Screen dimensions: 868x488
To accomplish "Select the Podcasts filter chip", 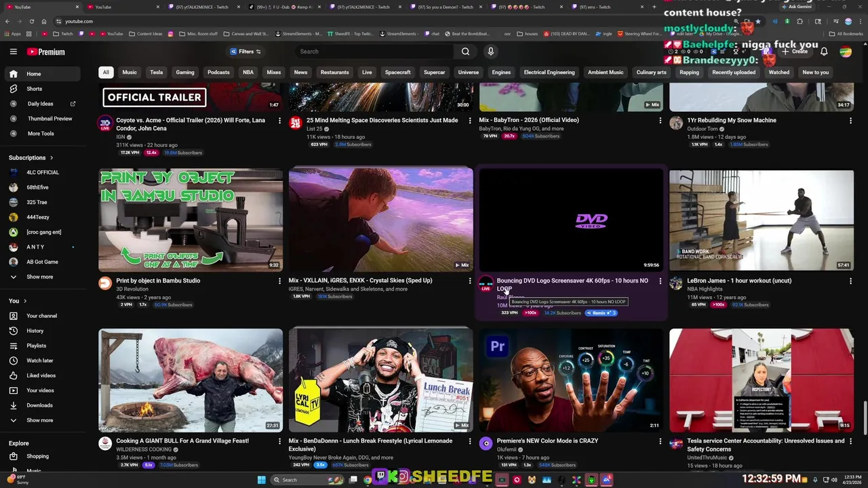I will (218, 73).
